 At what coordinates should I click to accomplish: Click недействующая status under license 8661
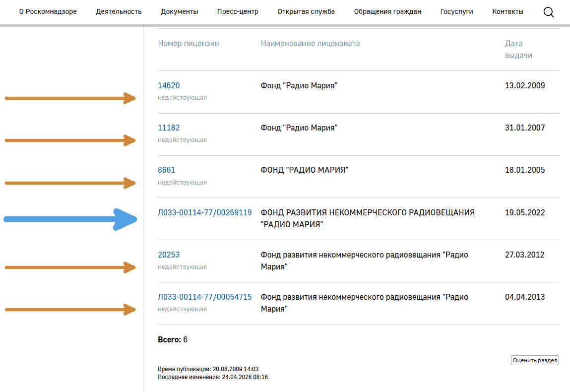coord(182,182)
